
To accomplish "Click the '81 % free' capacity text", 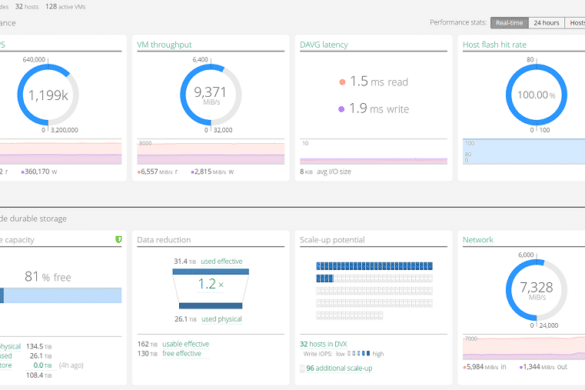I will click(x=48, y=277).
